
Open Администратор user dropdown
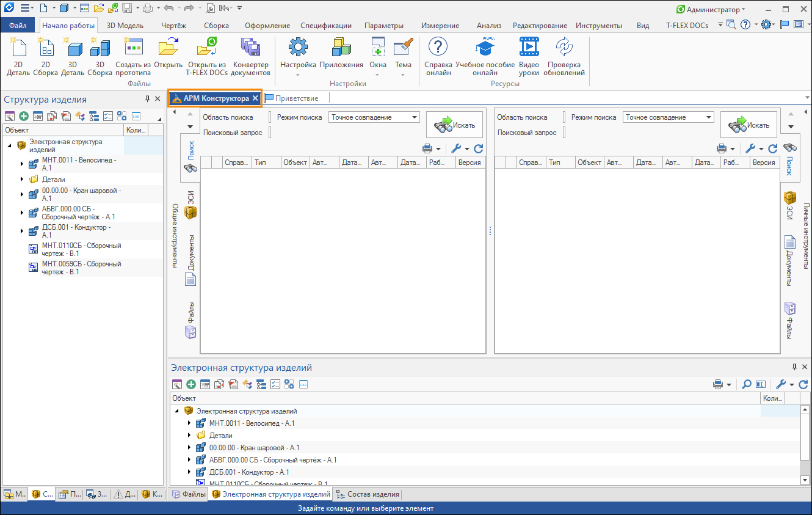[711, 9]
